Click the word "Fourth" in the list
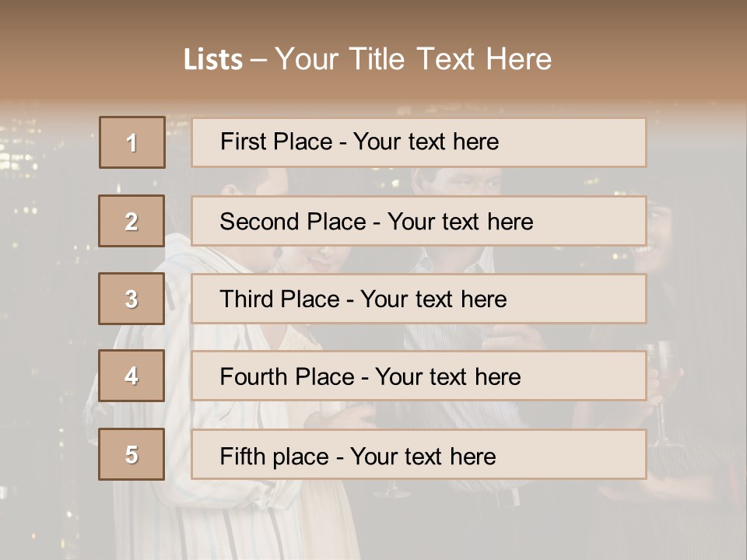This screenshot has width=747, height=560. (254, 377)
